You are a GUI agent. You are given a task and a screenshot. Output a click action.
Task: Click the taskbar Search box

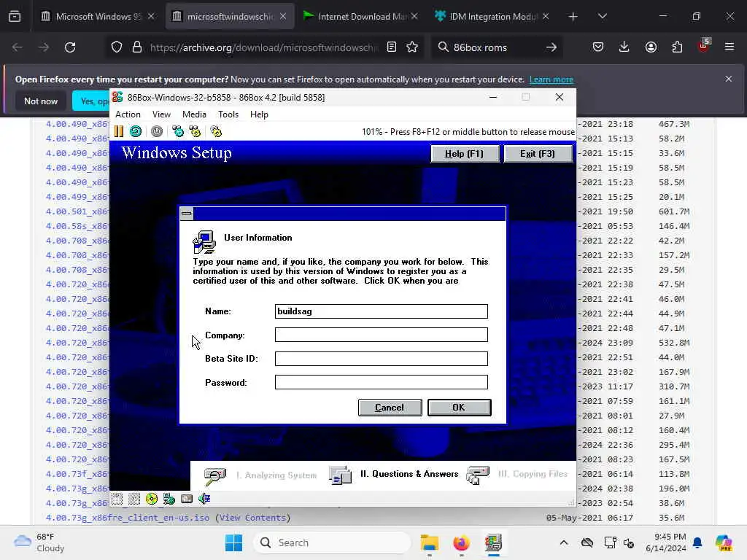tap(332, 542)
